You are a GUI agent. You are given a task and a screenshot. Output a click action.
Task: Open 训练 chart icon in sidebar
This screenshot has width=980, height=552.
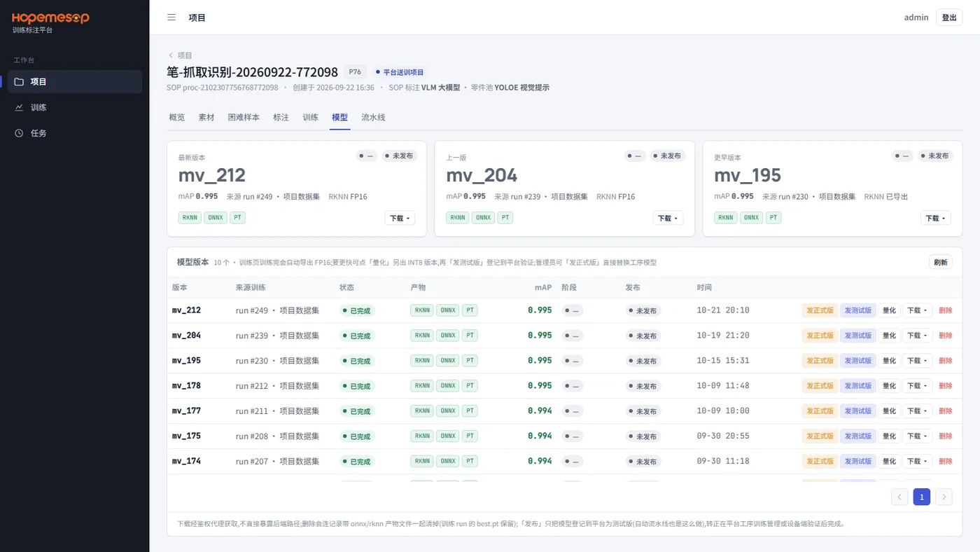coord(20,108)
